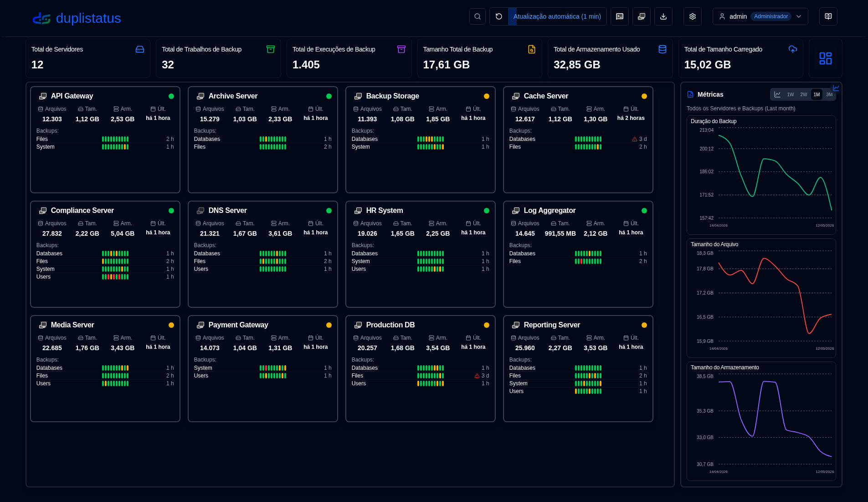This screenshot has width=868, height=502.
Task: Click the 1.405 backup executions value
Action: point(306,65)
